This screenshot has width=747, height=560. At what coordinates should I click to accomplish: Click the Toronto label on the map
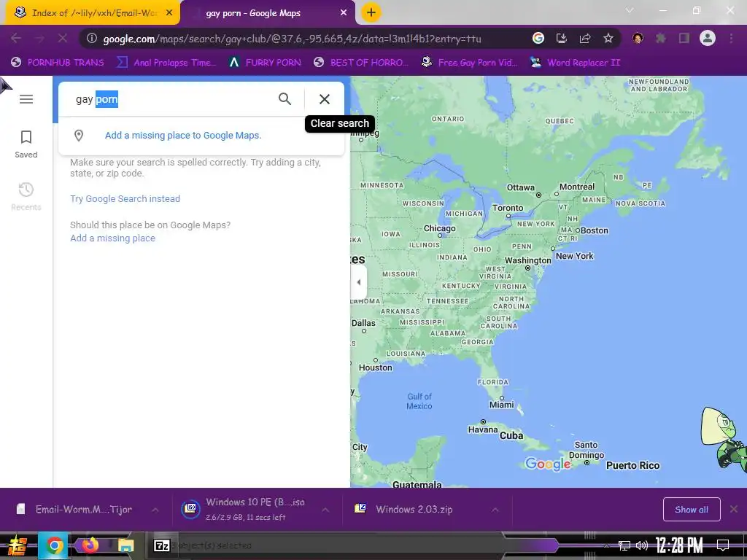[x=508, y=208]
